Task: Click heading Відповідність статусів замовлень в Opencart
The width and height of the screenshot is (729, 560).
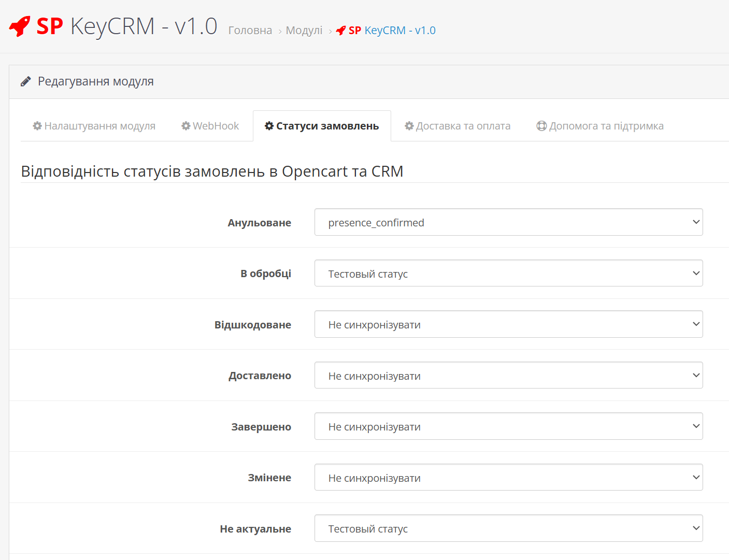Action: [x=212, y=171]
